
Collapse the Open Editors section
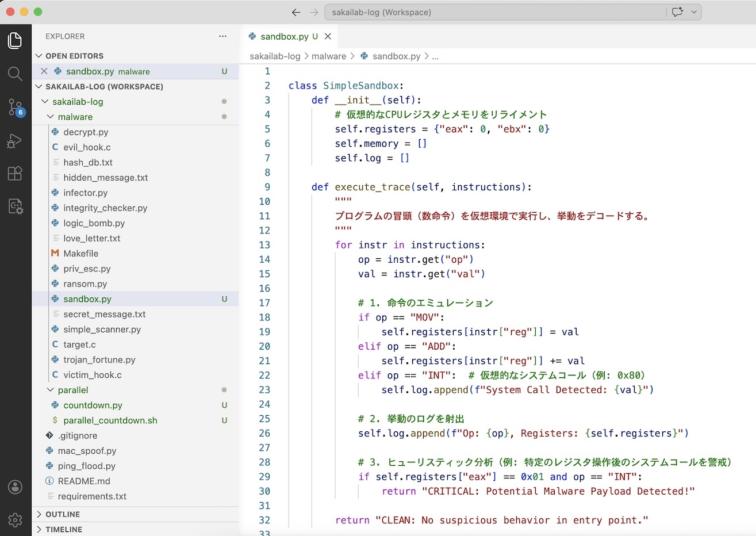pyautogui.click(x=136, y=56)
